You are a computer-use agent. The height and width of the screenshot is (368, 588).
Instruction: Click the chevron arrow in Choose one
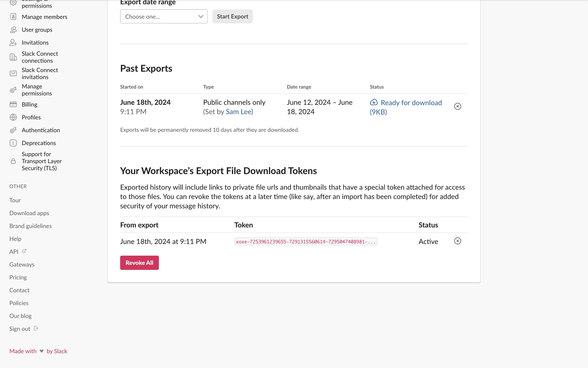(x=201, y=17)
